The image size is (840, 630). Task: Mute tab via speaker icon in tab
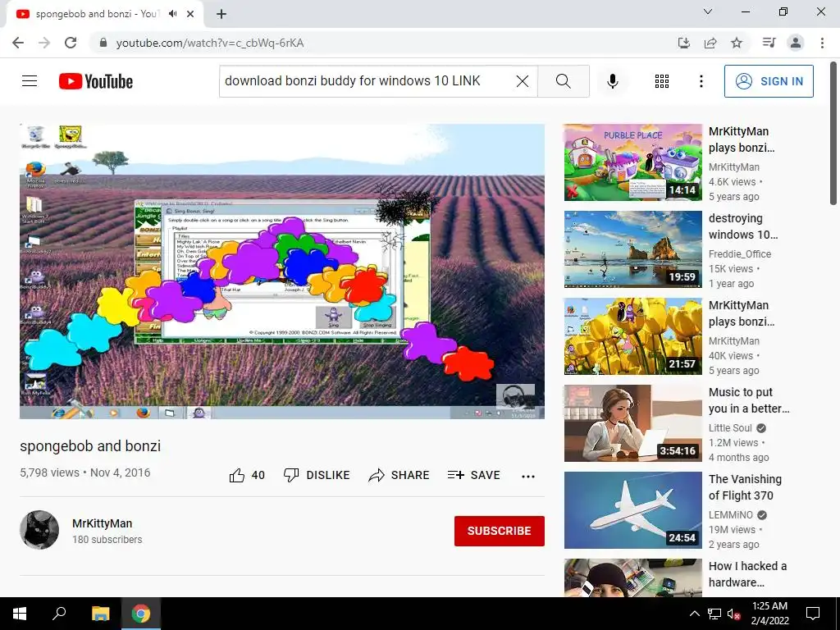pos(172,14)
